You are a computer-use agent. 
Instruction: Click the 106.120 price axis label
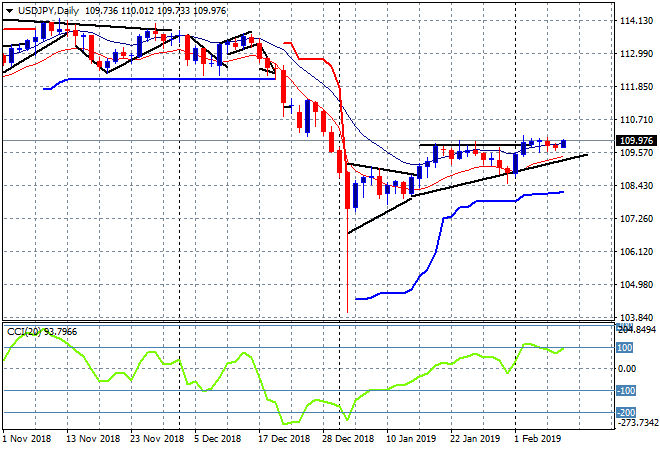(636, 252)
